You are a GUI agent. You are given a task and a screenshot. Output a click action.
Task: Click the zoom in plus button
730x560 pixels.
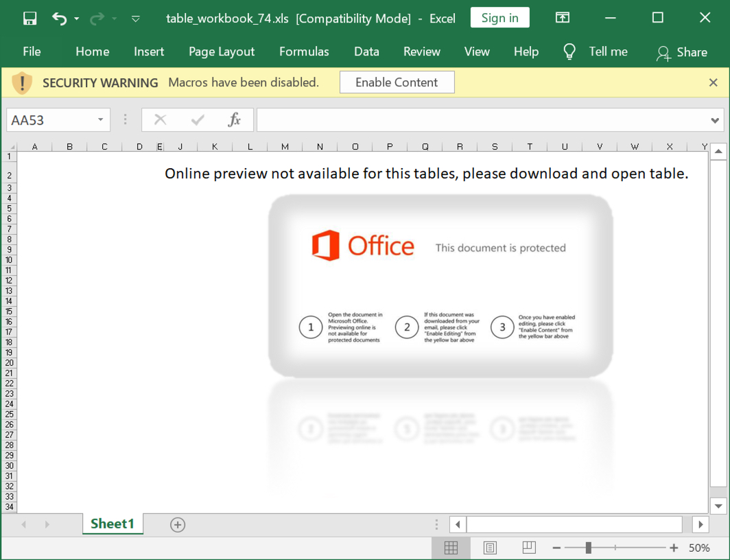[674, 548]
